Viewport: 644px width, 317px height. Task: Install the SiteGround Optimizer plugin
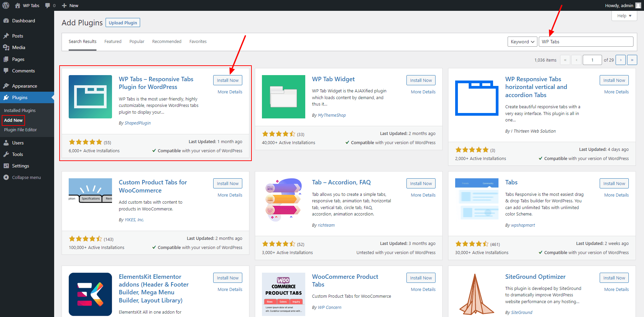(x=614, y=278)
